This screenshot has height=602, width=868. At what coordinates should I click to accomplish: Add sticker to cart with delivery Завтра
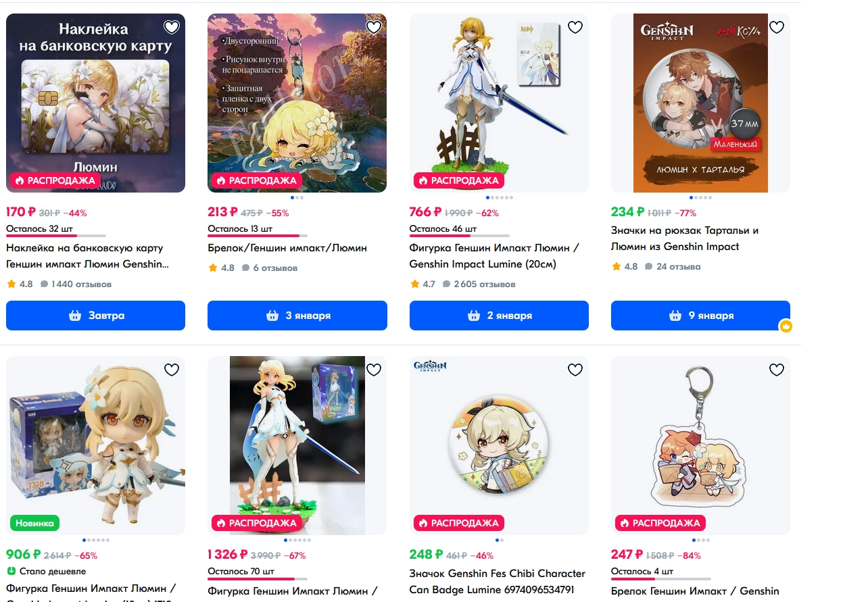tap(95, 316)
